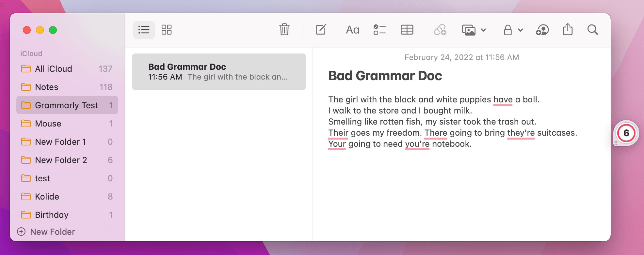Click the iCloud sidebar header
The width and height of the screenshot is (644, 255).
[x=31, y=53]
